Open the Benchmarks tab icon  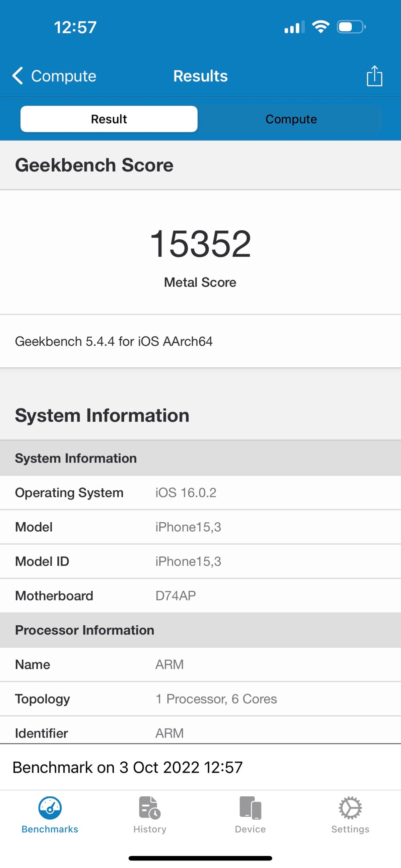50,808
